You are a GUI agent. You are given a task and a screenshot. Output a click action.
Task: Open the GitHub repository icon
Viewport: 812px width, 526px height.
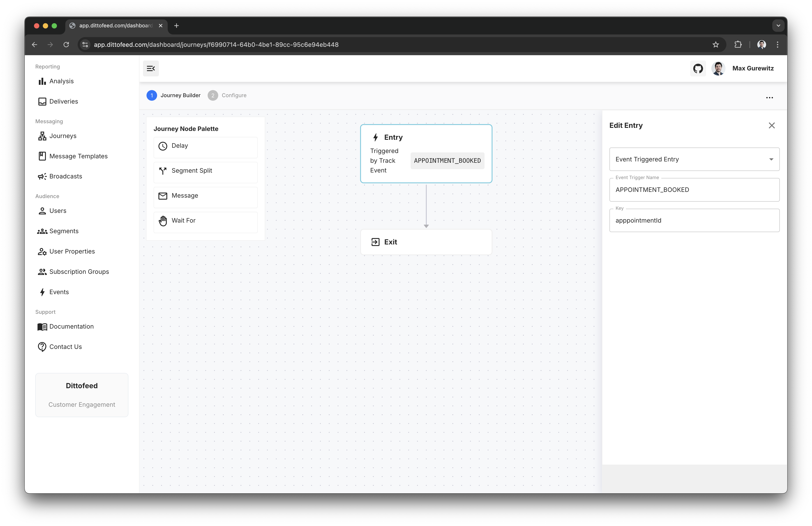tap(698, 69)
